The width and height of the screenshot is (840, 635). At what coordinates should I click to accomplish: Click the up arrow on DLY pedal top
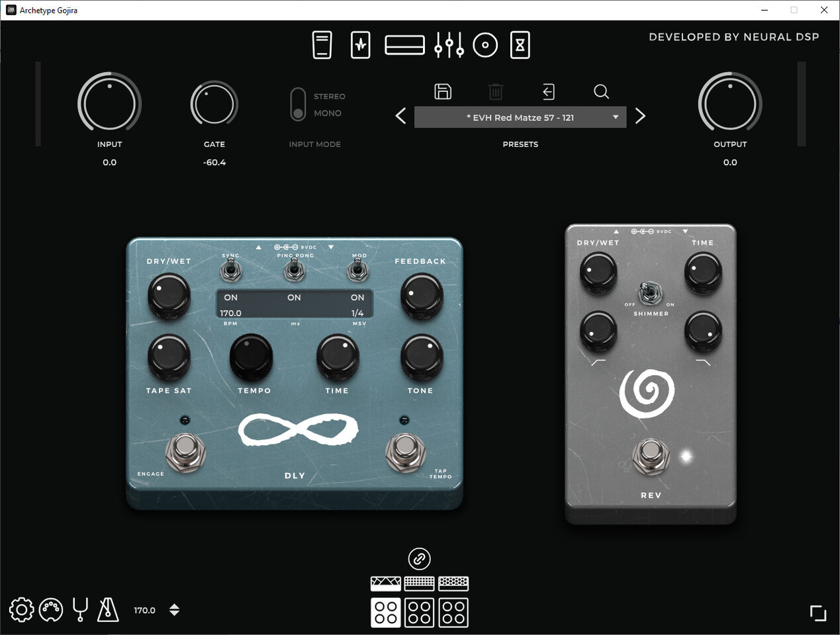259,247
